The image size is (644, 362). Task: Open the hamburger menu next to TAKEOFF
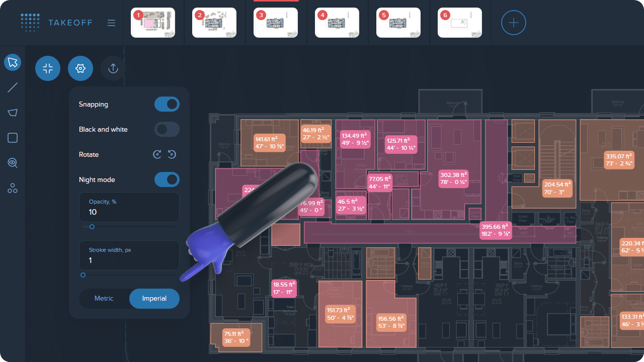point(112,23)
